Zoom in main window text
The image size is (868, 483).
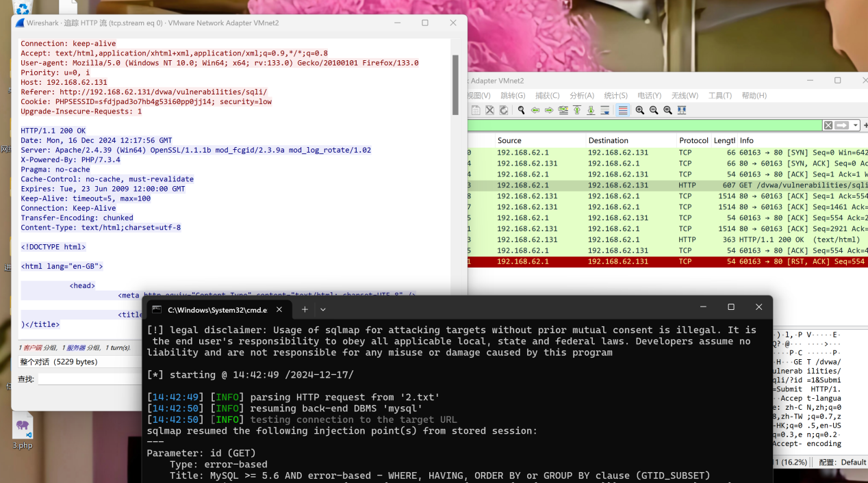(x=640, y=110)
